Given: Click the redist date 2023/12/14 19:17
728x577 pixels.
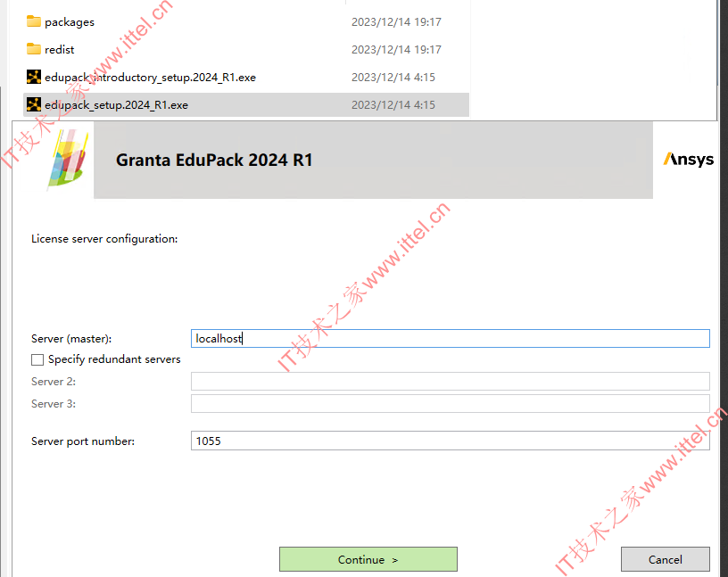Looking at the screenshot, I should [396, 49].
